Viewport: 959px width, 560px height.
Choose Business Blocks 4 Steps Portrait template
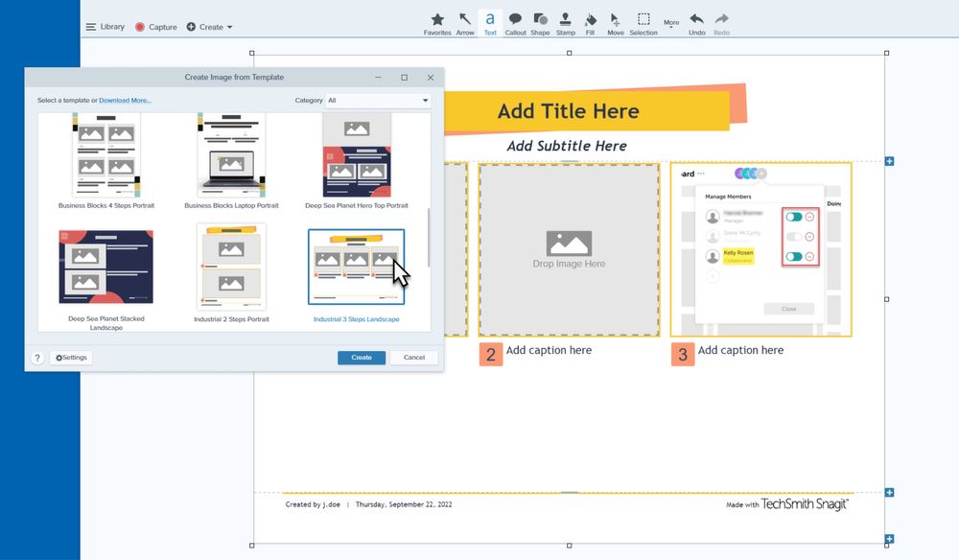pos(106,161)
